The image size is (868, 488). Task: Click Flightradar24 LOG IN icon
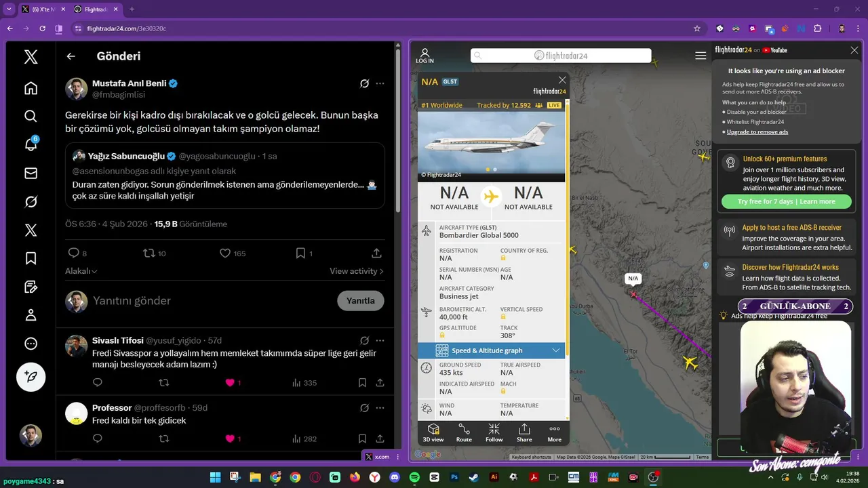point(425,56)
